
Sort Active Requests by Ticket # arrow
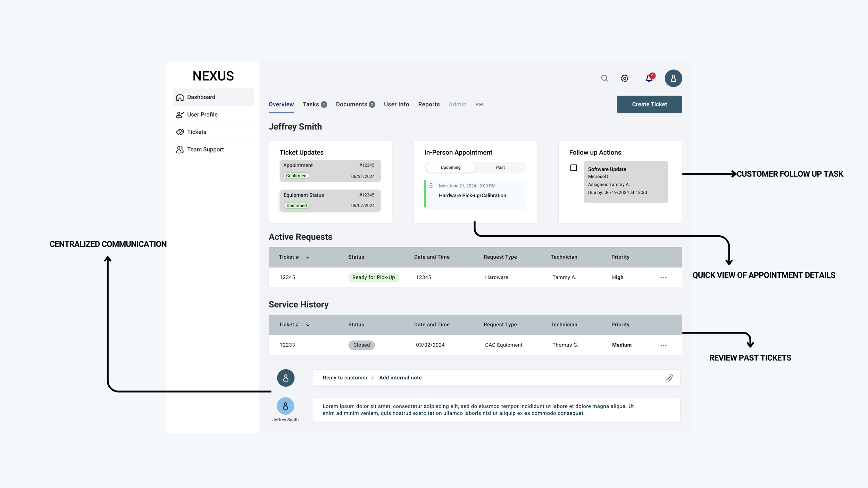pos(308,257)
